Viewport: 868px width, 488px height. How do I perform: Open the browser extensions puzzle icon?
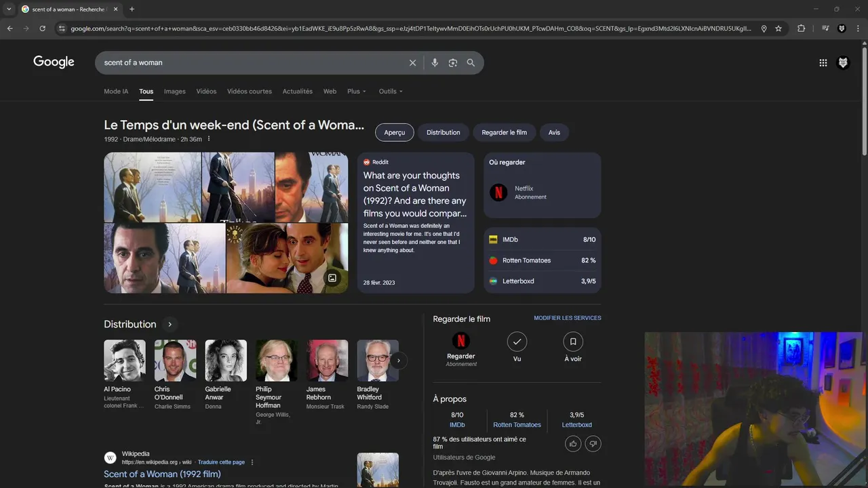801,28
